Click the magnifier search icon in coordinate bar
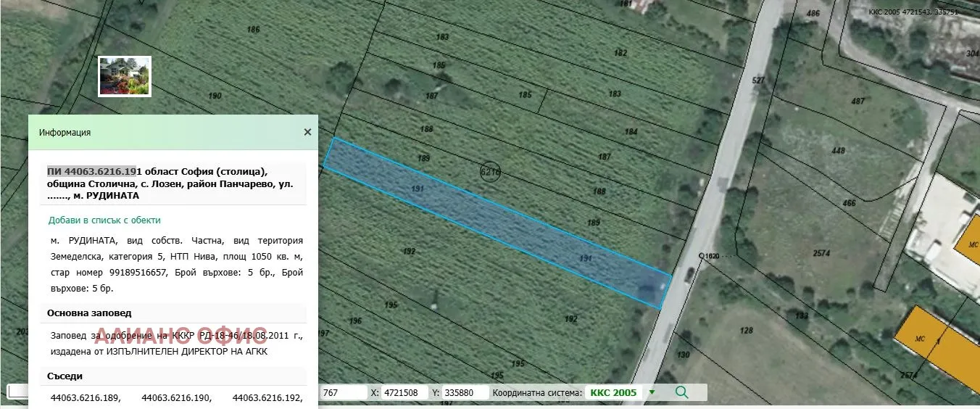The height and width of the screenshot is (409, 980). 681,392
